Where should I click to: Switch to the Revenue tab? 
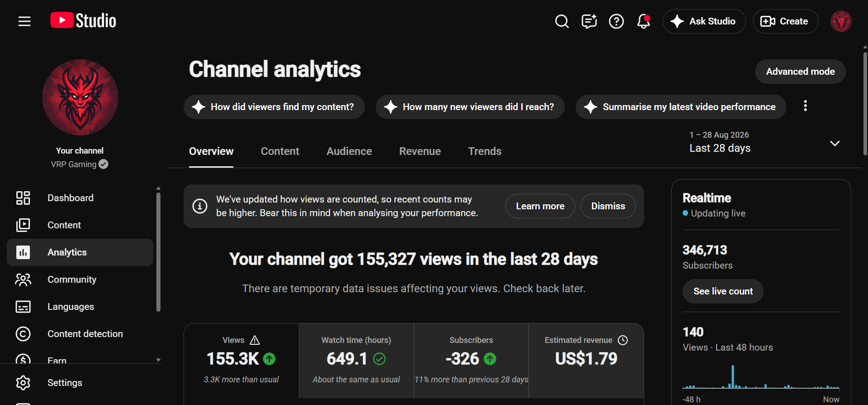420,151
